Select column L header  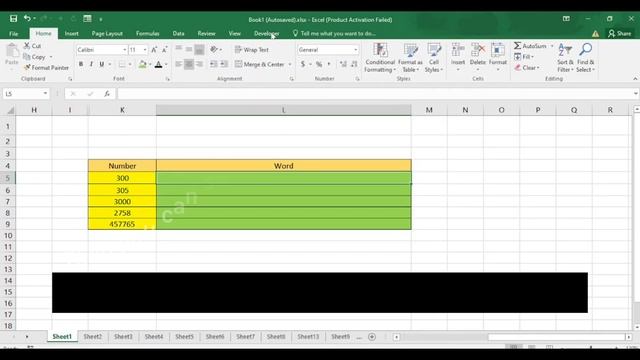click(284, 110)
